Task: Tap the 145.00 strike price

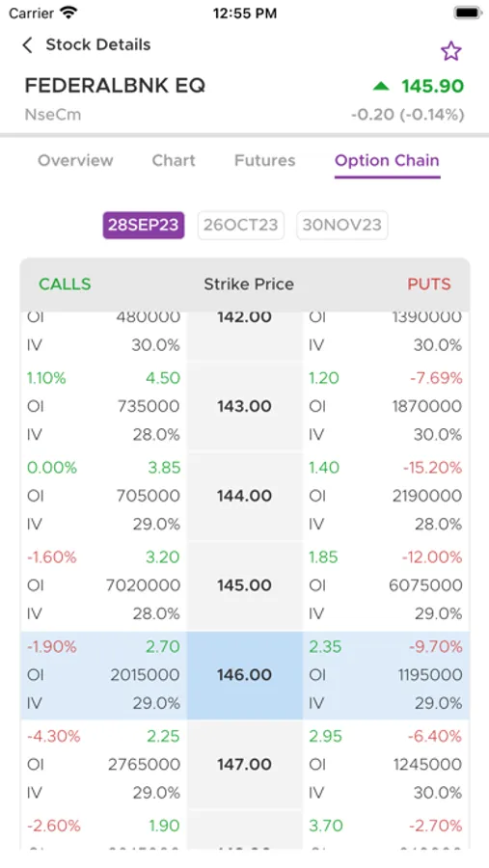Action: (x=245, y=585)
